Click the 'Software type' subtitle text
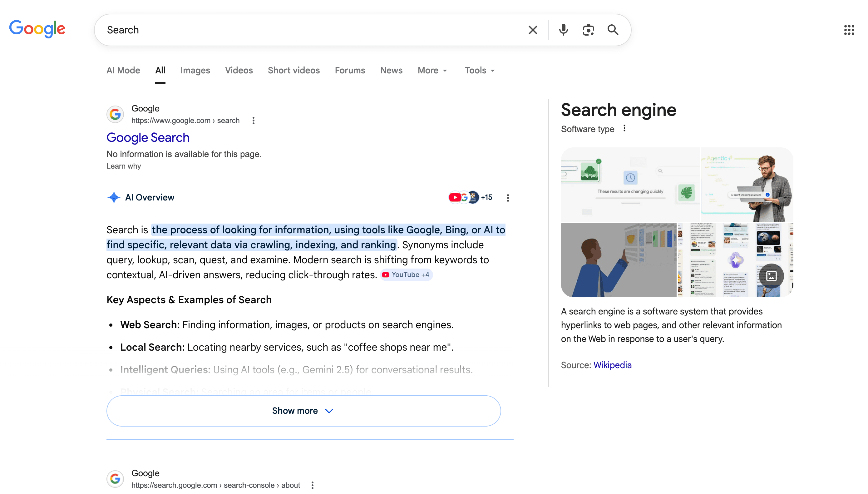Viewport: 868px width, 494px height. click(588, 129)
